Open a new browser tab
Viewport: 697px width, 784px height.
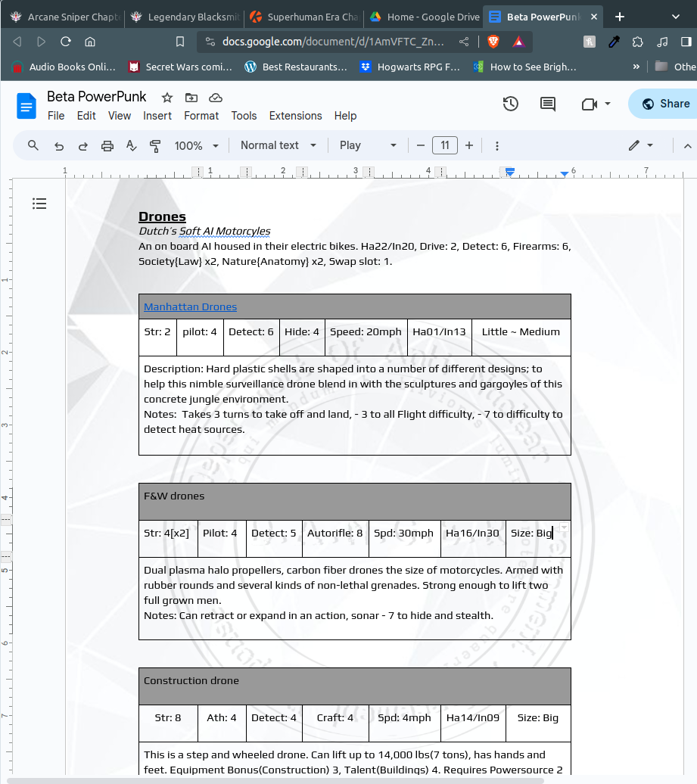tap(620, 17)
